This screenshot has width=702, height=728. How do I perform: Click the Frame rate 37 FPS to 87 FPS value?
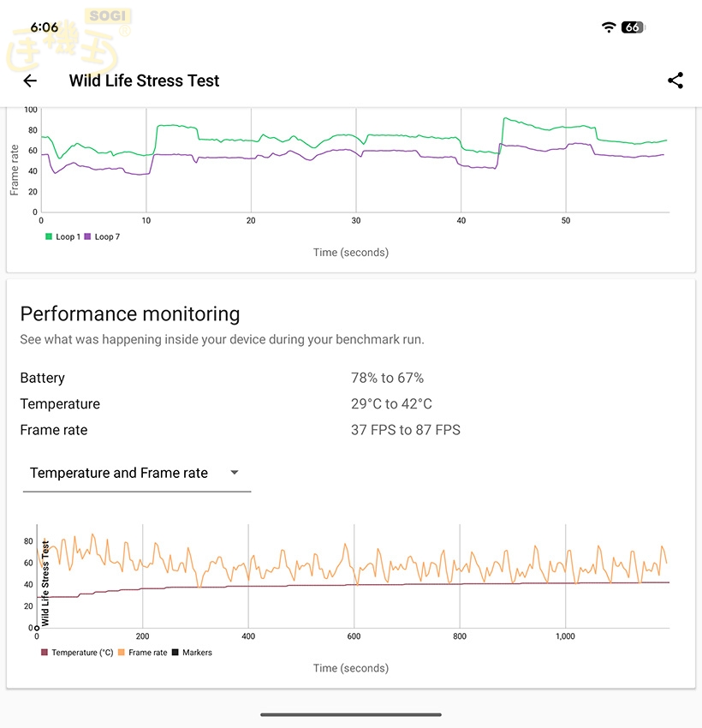point(405,430)
